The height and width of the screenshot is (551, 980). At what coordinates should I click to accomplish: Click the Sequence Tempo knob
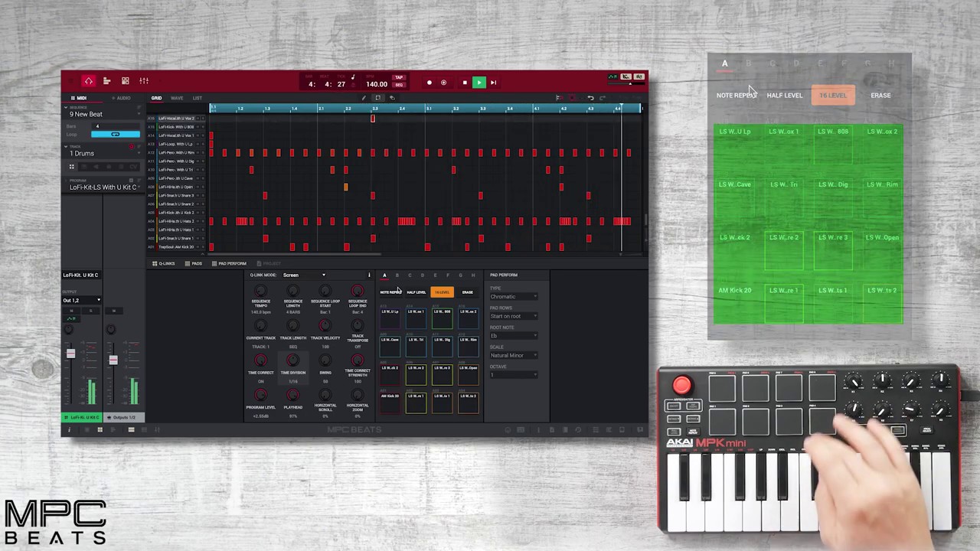tap(260, 292)
